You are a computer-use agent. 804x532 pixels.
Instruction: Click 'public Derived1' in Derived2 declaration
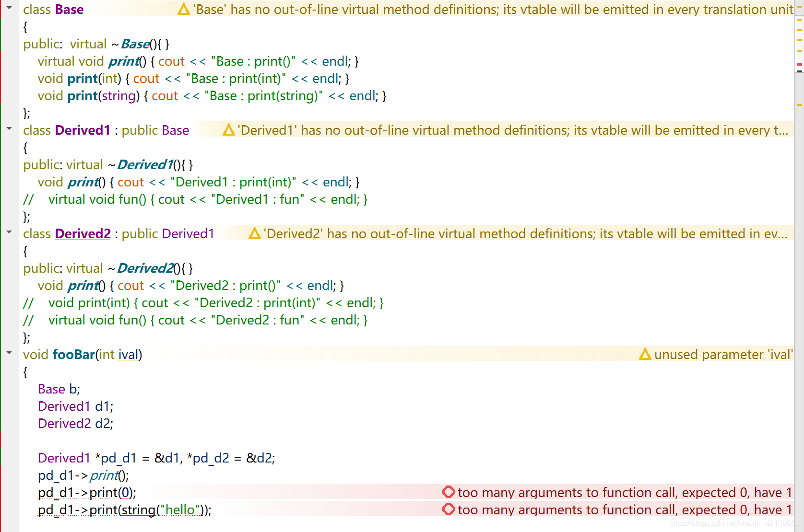pos(168,234)
